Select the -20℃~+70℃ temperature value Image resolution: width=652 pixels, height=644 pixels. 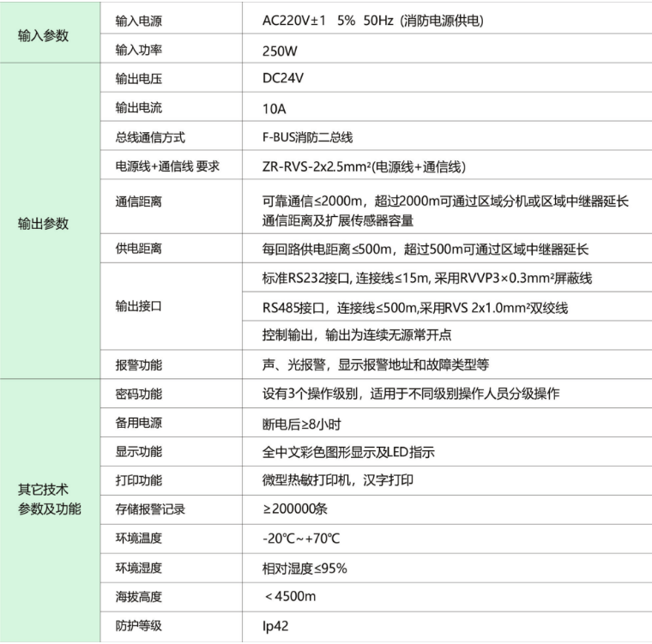click(304, 539)
